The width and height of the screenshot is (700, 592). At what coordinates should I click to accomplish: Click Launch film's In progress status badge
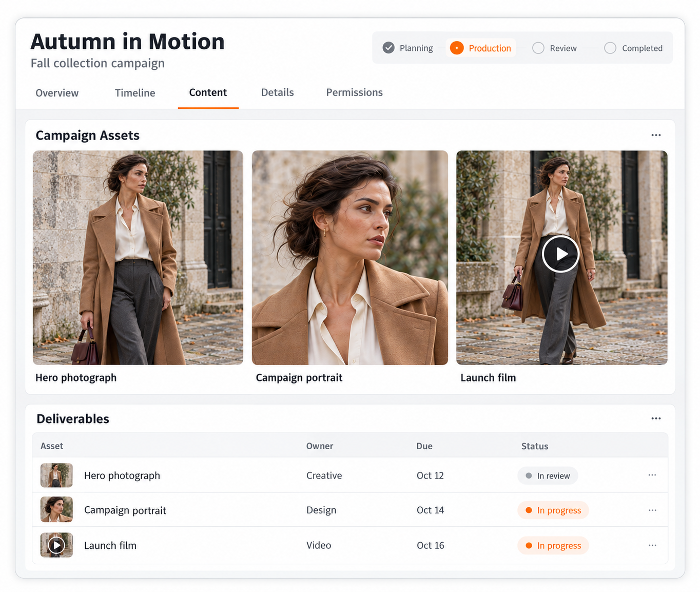tap(553, 545)
